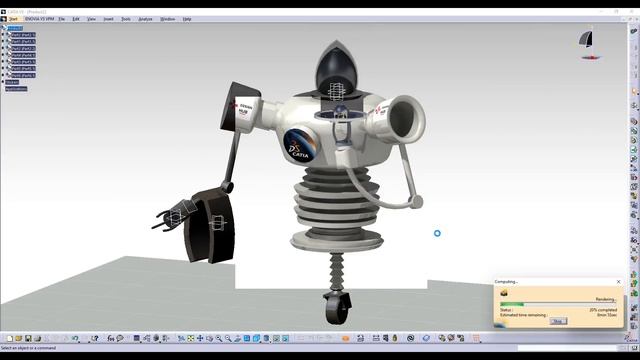Click the Zoom Out magnifier

coord(228,338)
